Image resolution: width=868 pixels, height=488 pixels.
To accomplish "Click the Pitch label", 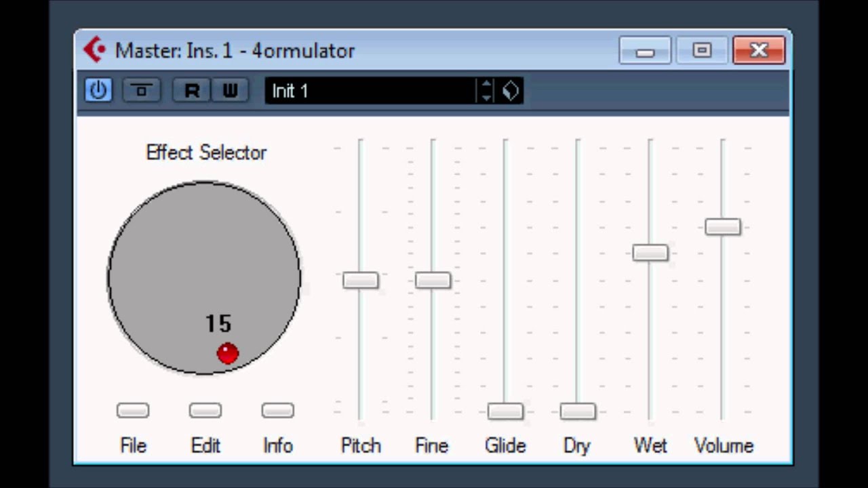I will pyautogui.click(x=361, y=445).
